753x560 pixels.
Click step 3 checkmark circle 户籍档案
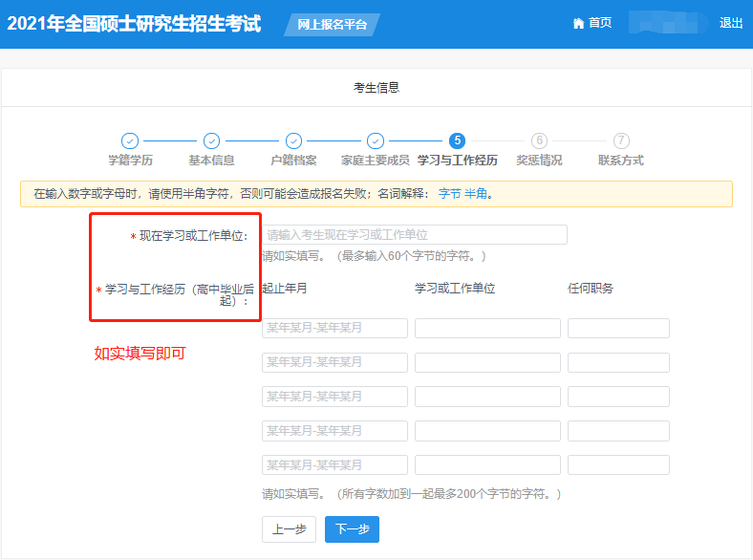293,141
